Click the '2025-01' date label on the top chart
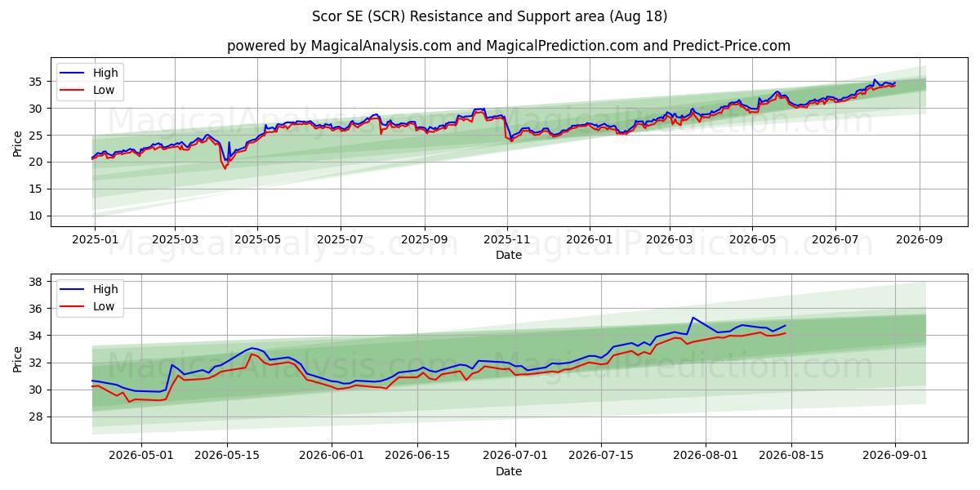 (x=95, y=239)
